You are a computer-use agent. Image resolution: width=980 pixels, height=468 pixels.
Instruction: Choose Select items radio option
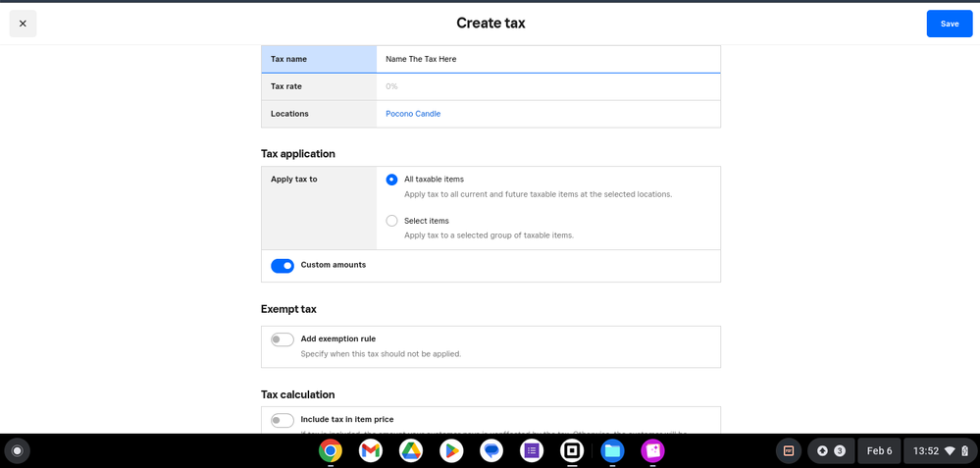click(391, 221)
